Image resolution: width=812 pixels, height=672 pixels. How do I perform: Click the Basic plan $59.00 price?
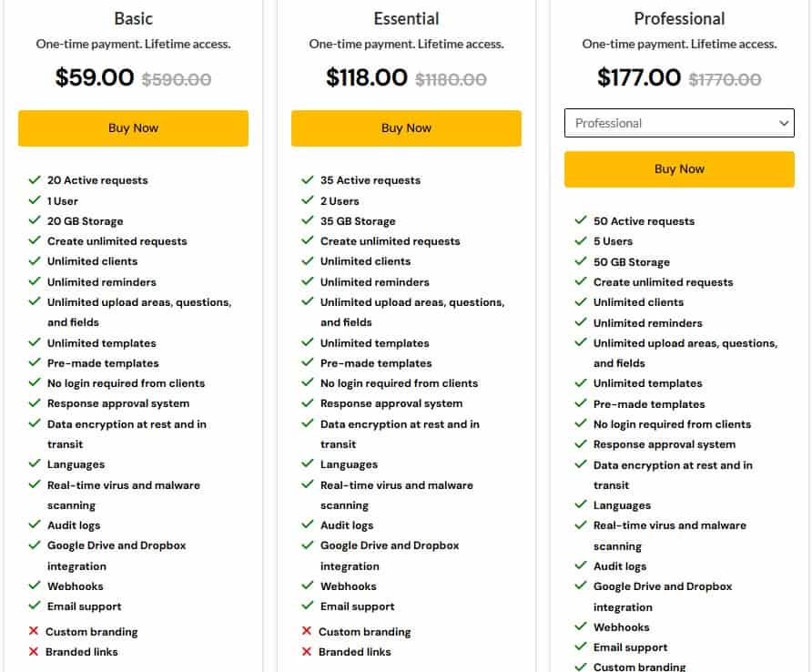pos(95,77)
